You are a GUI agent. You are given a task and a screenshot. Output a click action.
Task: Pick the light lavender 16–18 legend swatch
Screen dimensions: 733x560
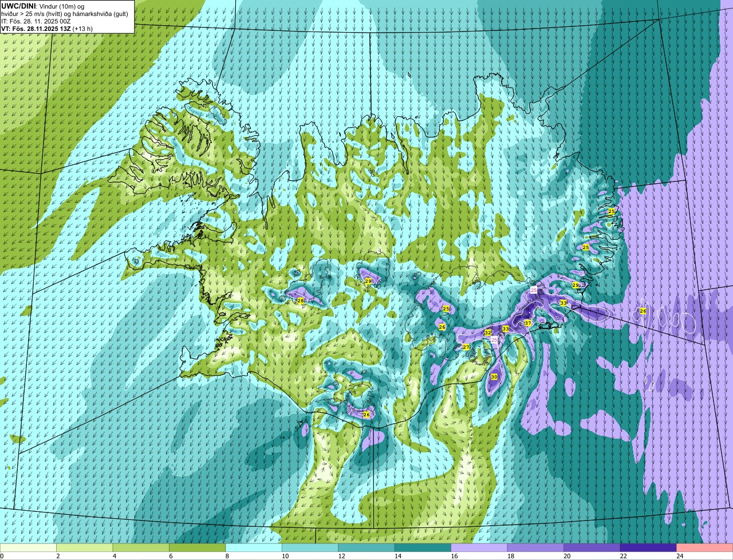(479, 547)
